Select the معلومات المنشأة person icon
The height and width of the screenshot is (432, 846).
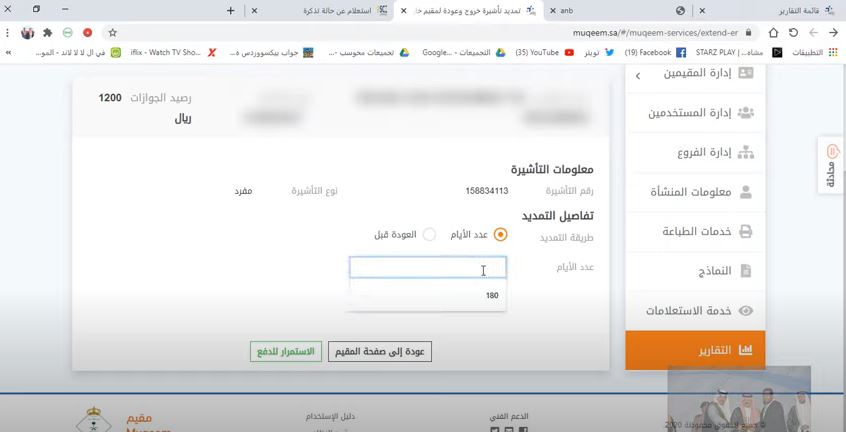pyautogui.click(x=746, y=192)
